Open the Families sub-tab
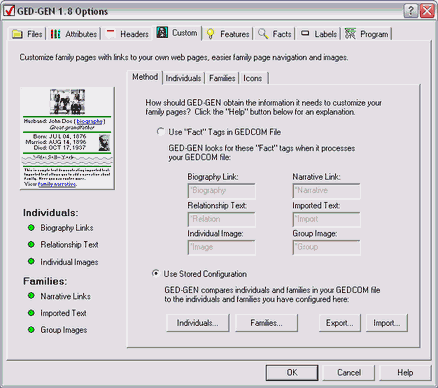Screen dimensions: 438x388 pos(222,78)
